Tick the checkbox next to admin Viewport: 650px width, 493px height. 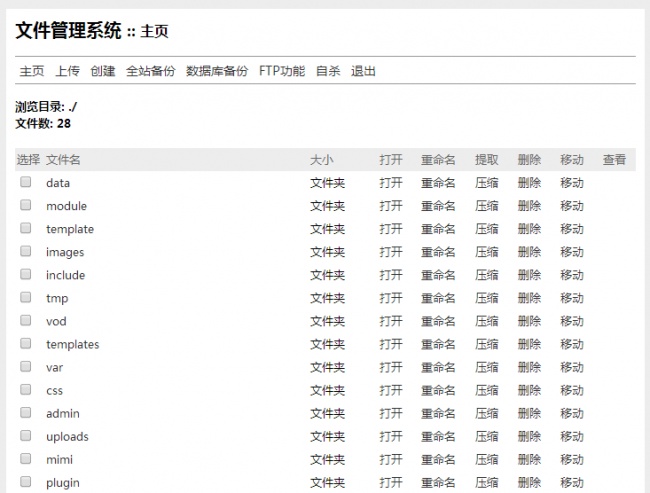[x=26, y=412]
